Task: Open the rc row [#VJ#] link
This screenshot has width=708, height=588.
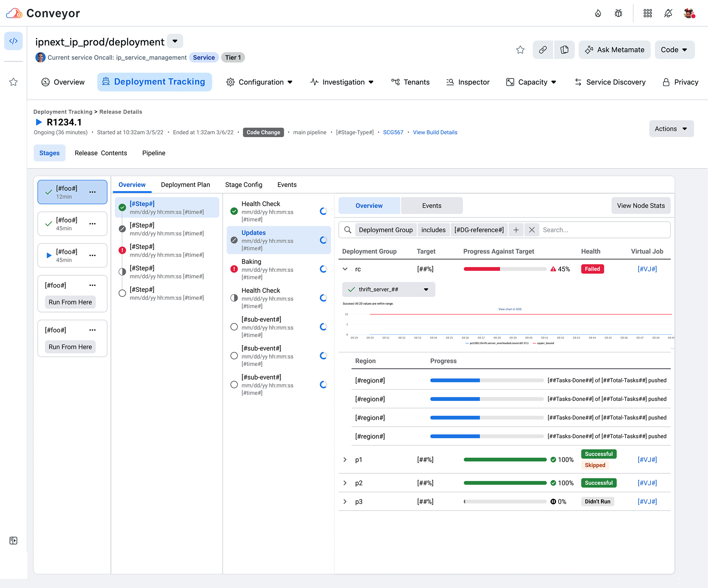Action: click(647, 269)
